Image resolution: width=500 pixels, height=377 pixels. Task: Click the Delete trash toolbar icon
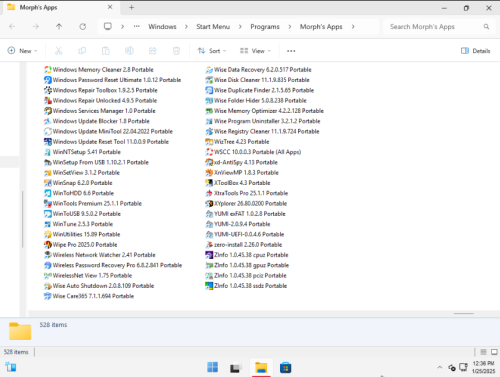[x=176, y=51]
